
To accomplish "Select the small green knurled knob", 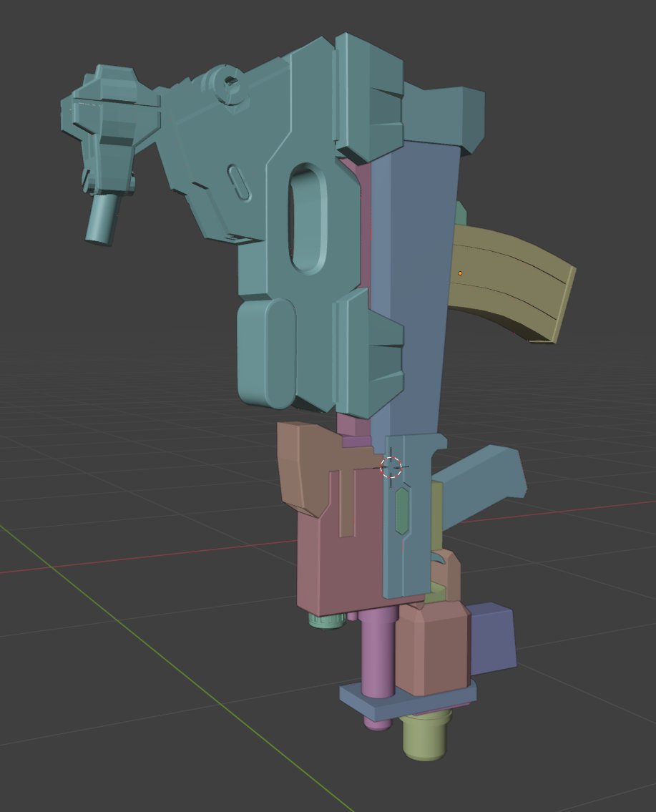I will [x=327, y=620].
